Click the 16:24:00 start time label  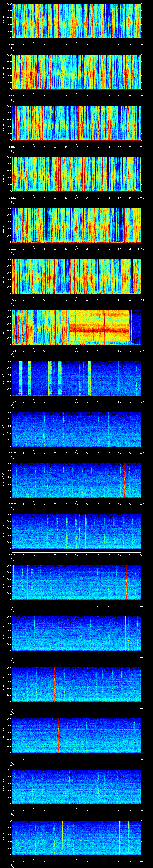(12, 453)
